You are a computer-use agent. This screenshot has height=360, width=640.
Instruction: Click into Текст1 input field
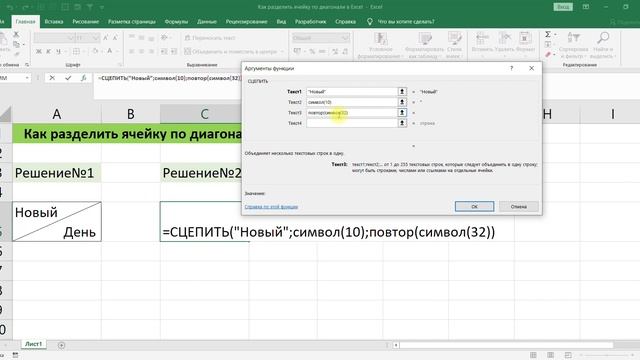(x=352, y=91)
